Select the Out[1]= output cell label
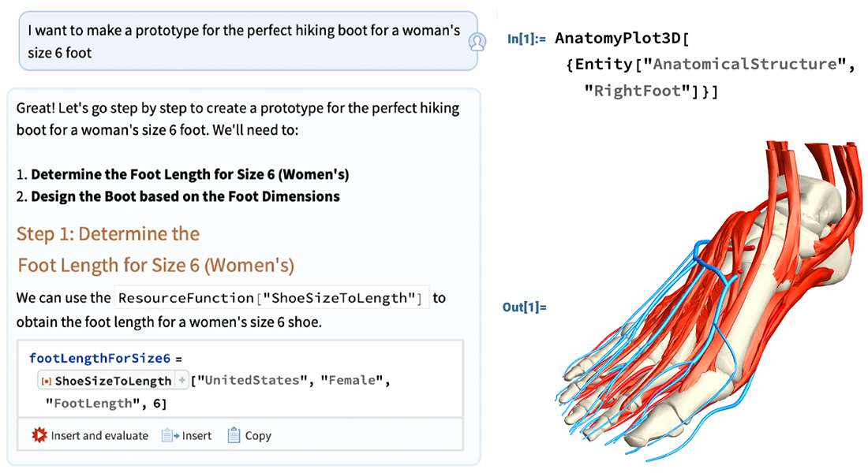Viewport: 868px width, 473px height. coord(524,307)
